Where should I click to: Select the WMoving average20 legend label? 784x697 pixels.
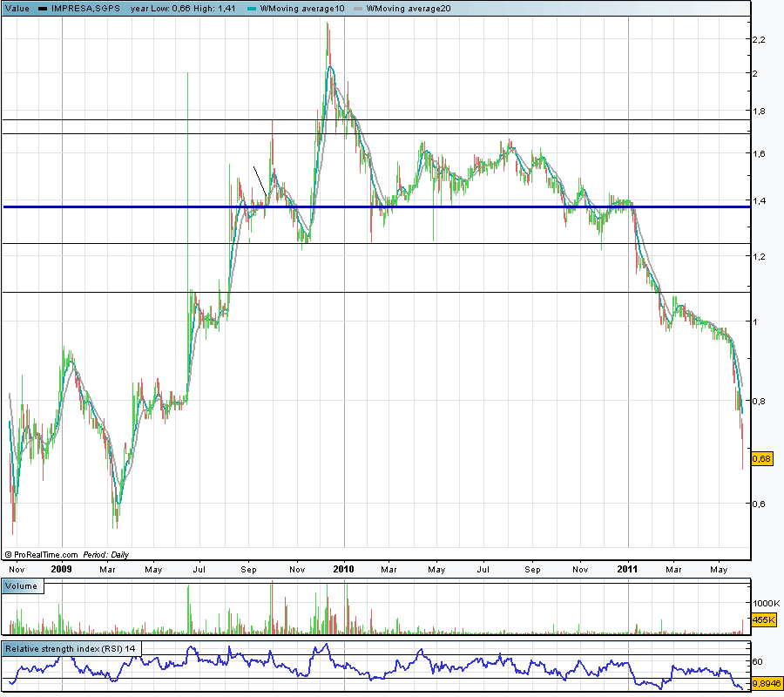(x=409, y=8)
